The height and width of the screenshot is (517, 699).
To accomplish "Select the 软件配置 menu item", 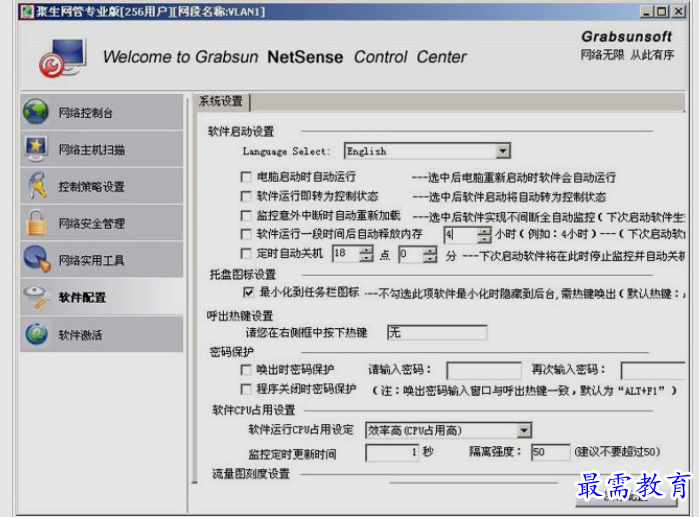I will 102,297.
